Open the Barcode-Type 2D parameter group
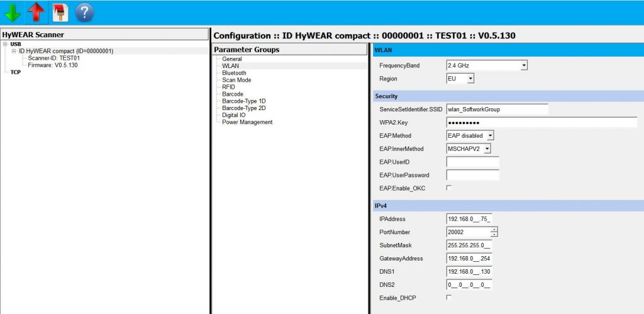This screenshot has width=644, height=314. [244, 108]
